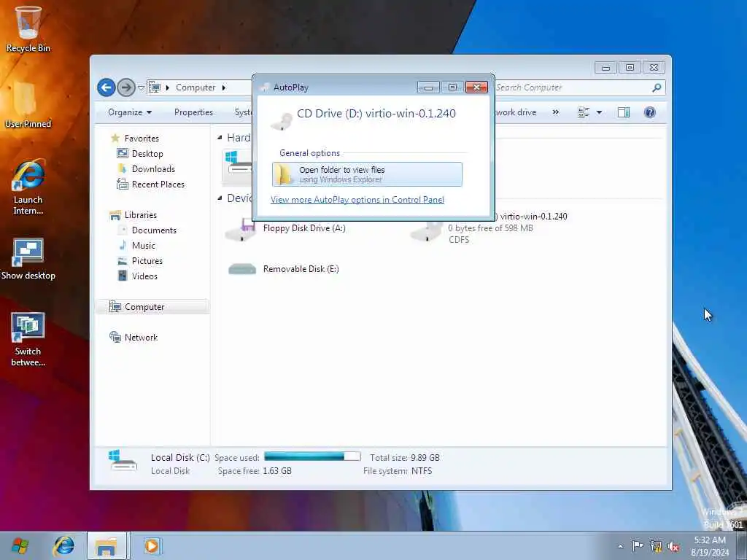Show hidden tray icons arrow
This screenshot has width=747, height=560.
click(620, 546)
